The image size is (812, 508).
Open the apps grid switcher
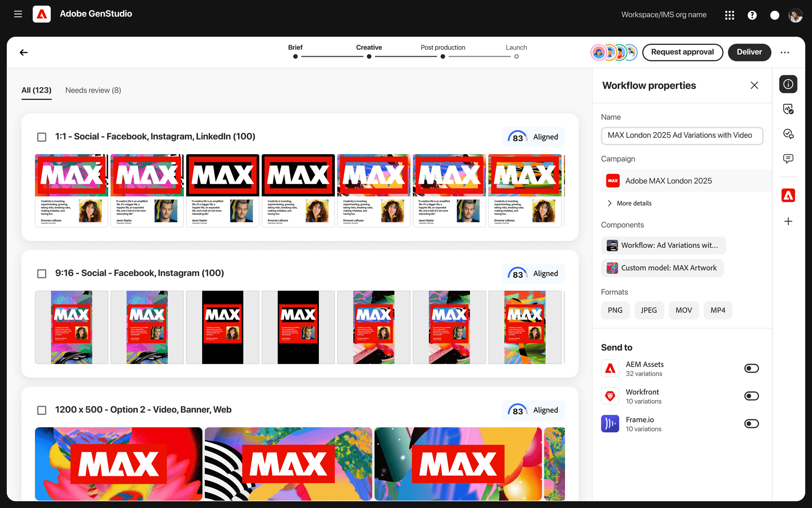(x=730, y=15)
